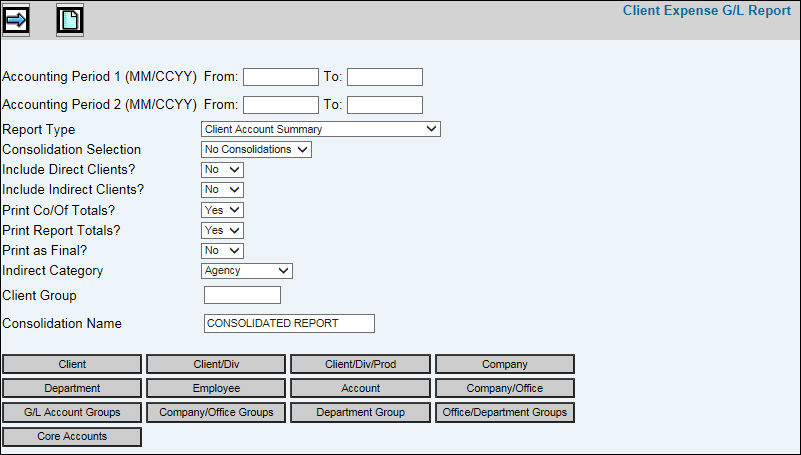Viewport: 801px width, 455px height.
Task: Click the blue arrow run icon
Action: click(17, 19)
